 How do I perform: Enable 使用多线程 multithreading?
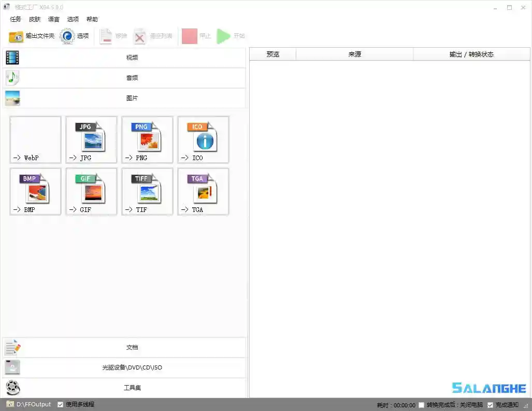[x=60, y=404]
